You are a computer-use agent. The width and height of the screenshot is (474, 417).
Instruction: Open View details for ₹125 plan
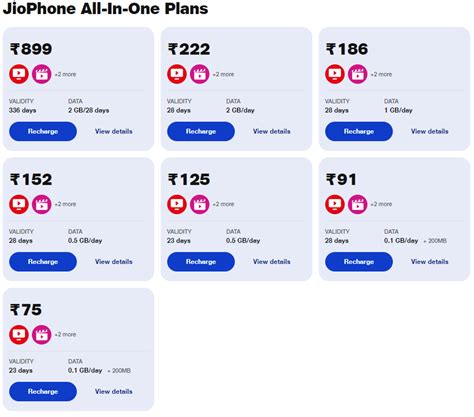(272, 262)
